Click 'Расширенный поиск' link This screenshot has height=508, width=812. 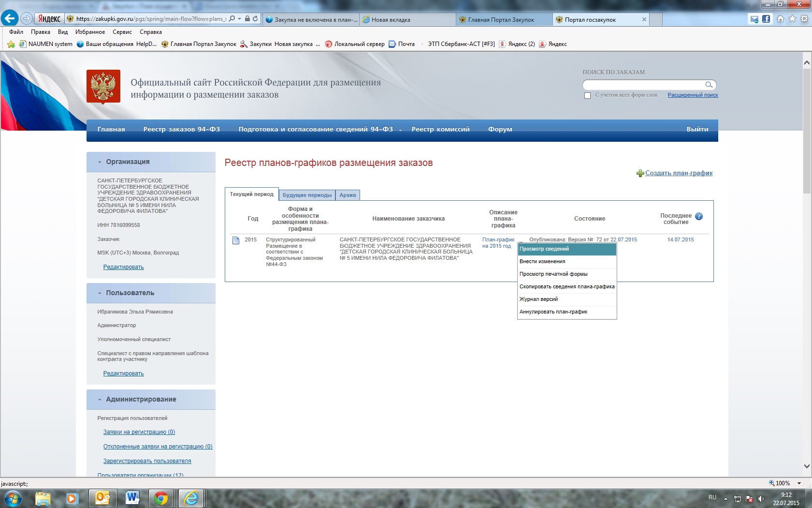click(693, 95)
